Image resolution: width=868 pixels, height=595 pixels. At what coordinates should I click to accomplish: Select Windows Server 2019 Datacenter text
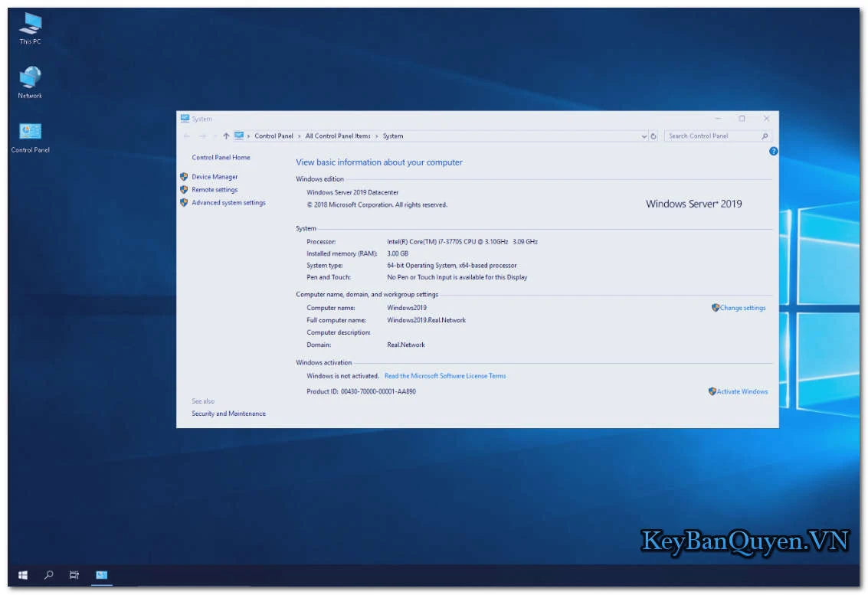coord(352,193)
